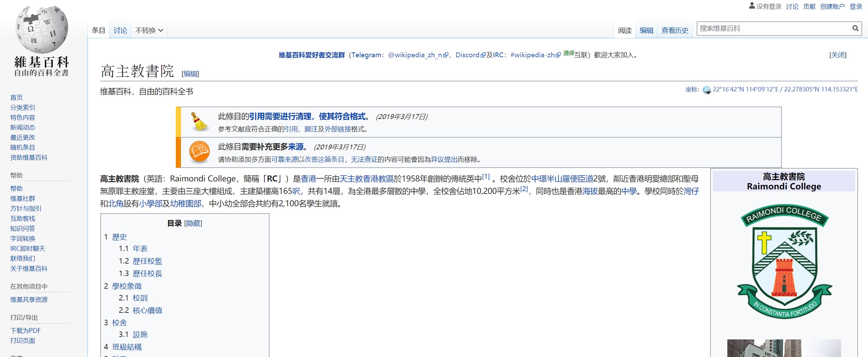Click 維基百科愛好者交流群 link

pyautogui.click(x=312, y=55)
